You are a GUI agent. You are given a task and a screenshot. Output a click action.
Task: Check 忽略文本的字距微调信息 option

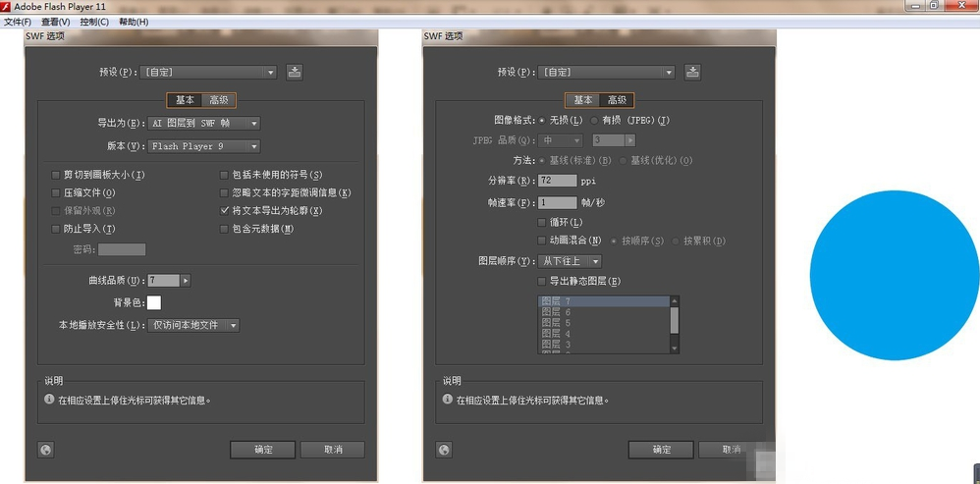(x=224, y=193)
